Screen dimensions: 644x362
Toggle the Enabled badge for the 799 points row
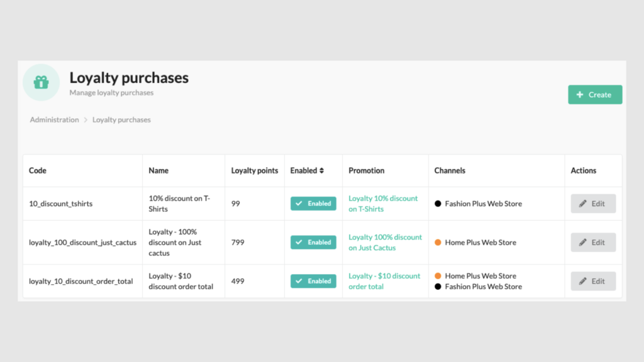(313, 242)
